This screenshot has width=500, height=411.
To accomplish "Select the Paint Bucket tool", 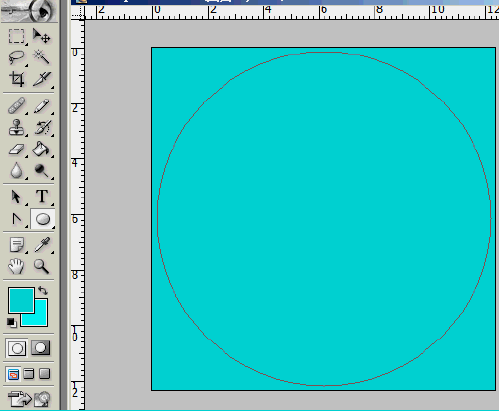I will [42, 149].
